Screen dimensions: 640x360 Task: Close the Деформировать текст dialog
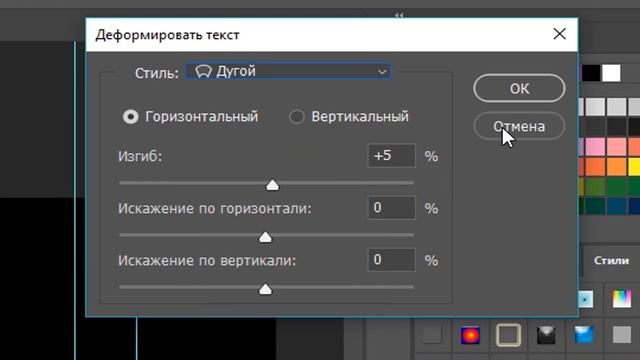point(560,34)
